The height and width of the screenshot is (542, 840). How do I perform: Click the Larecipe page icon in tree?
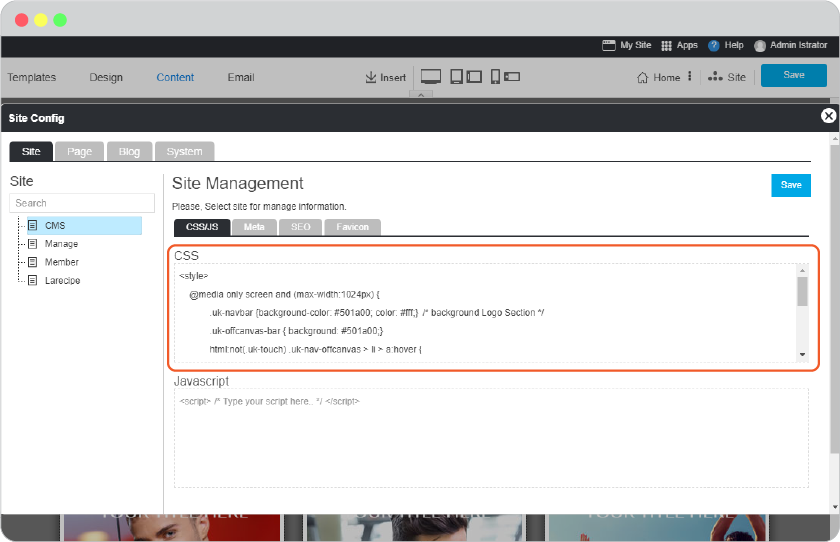(x=33, y=280)
